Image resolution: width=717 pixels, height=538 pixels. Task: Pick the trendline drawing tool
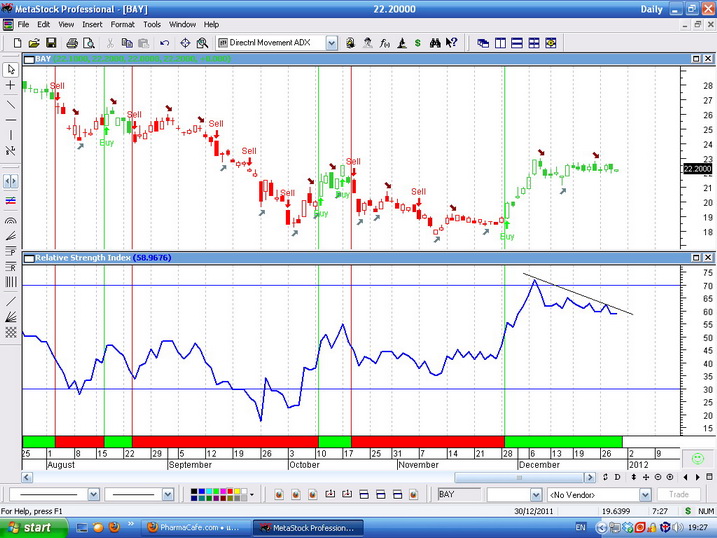[x=11, y=104]
